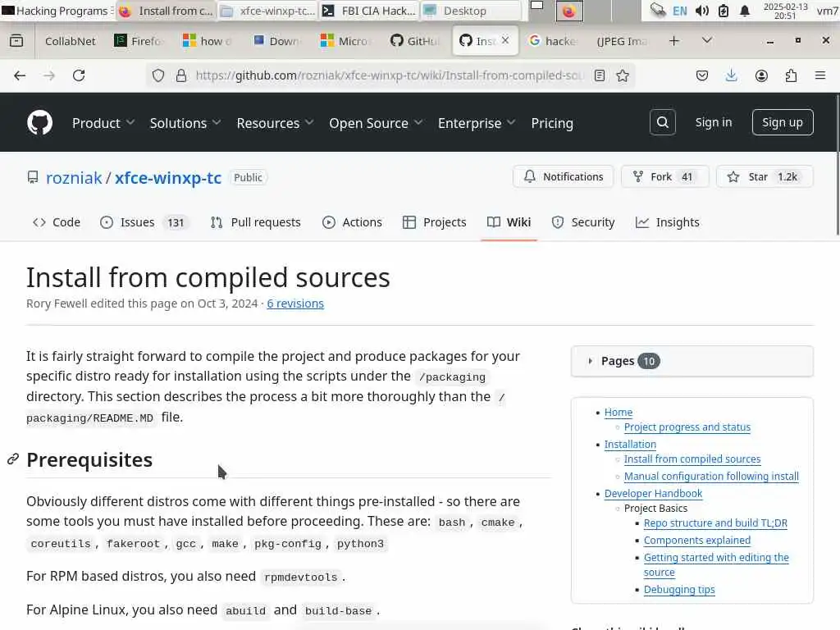The height and width of the screenshot is (630, 840).
Task: Click the GitHub logo in header
Action: coord(39,122)
